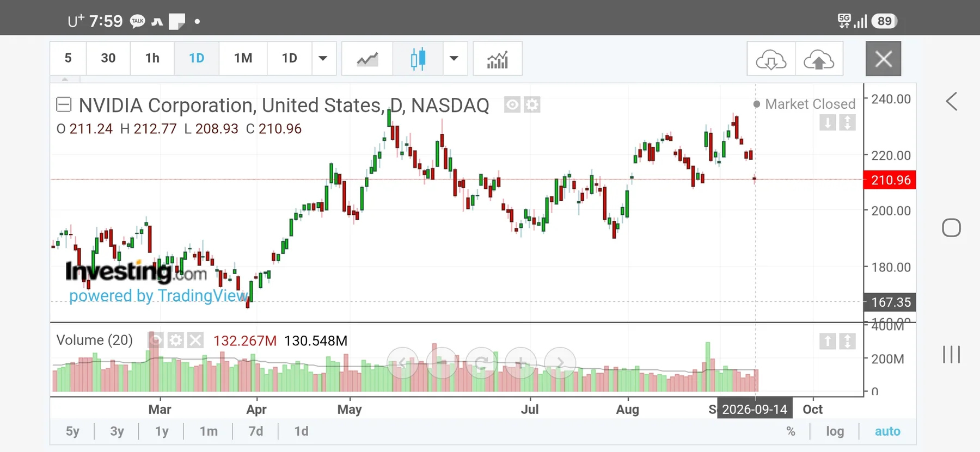Set range to 3y
The width and height of the screenshot is (980, 452).
pos(117,431)
